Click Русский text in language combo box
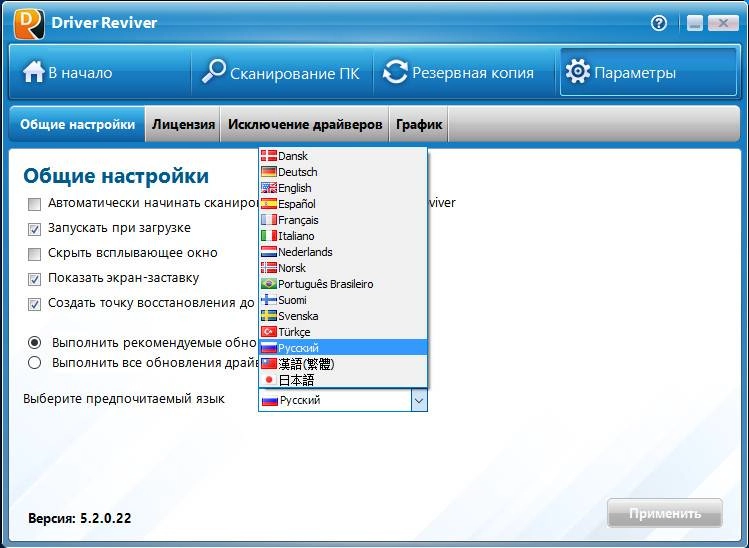Viewport: 749px width, 548px height. point(300,400)
